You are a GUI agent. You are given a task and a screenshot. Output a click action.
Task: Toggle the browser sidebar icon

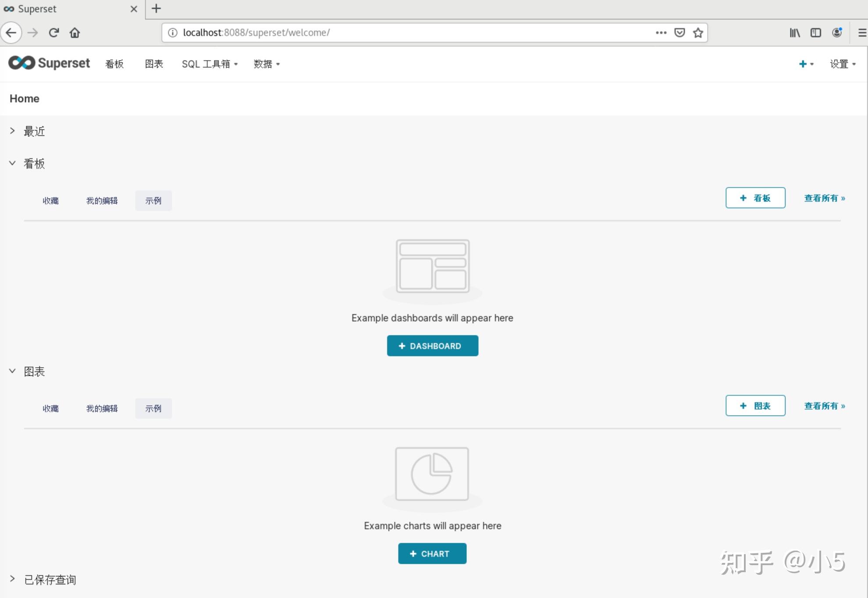tap(816, 32)
